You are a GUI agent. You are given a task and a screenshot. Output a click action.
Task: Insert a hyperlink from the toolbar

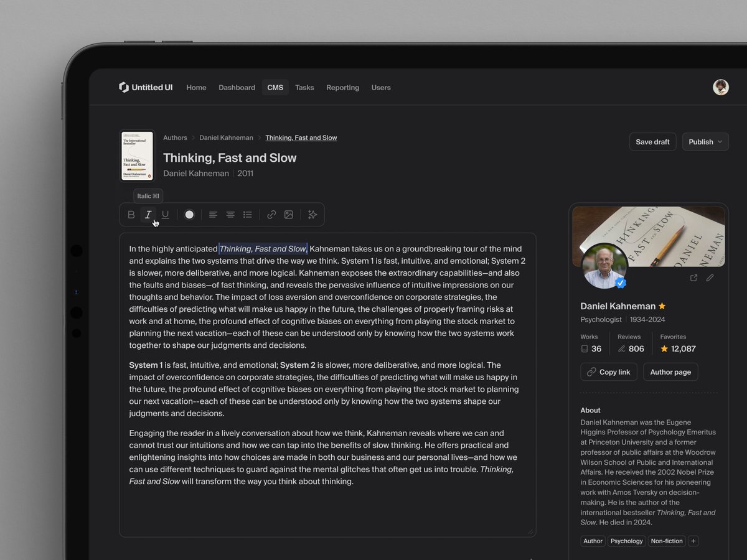click(271, 215)
